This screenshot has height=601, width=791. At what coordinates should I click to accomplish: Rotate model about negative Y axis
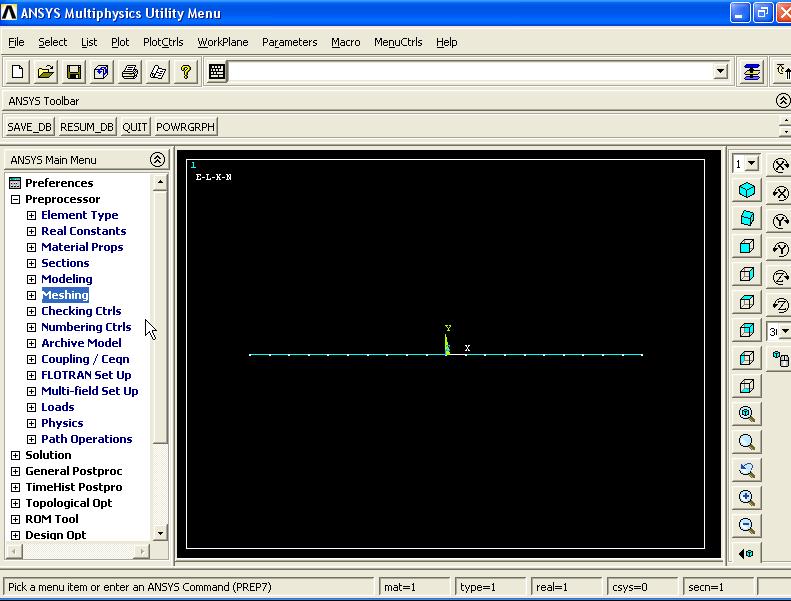pos(780,249)
